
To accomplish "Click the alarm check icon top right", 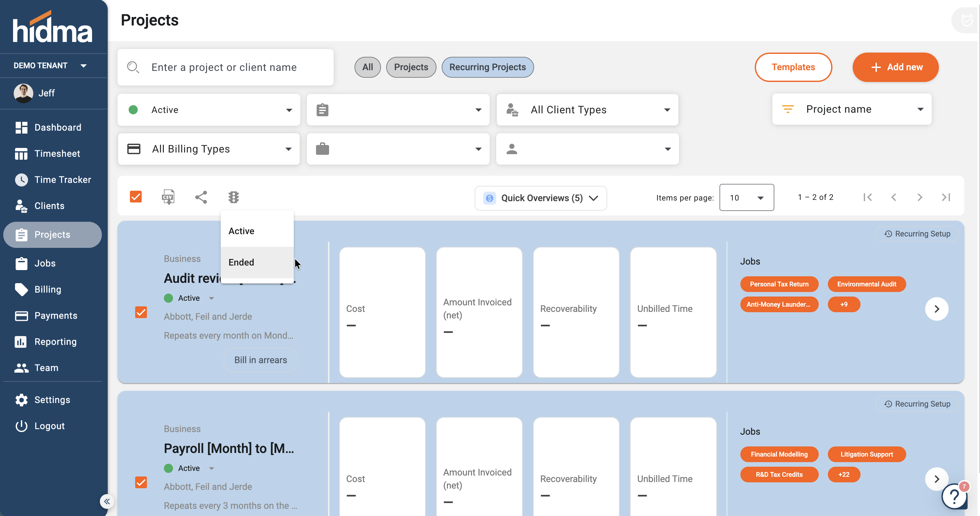I will pyautogui.click(x=967, y=20).
